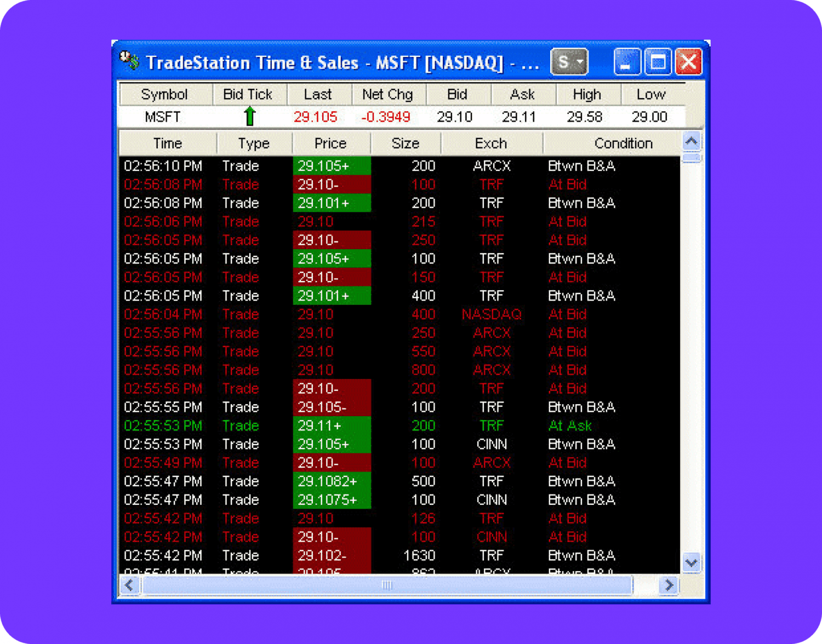Click the green Bid Tick up arrow
The image size is (822, 644).
(x=250, y=117)
